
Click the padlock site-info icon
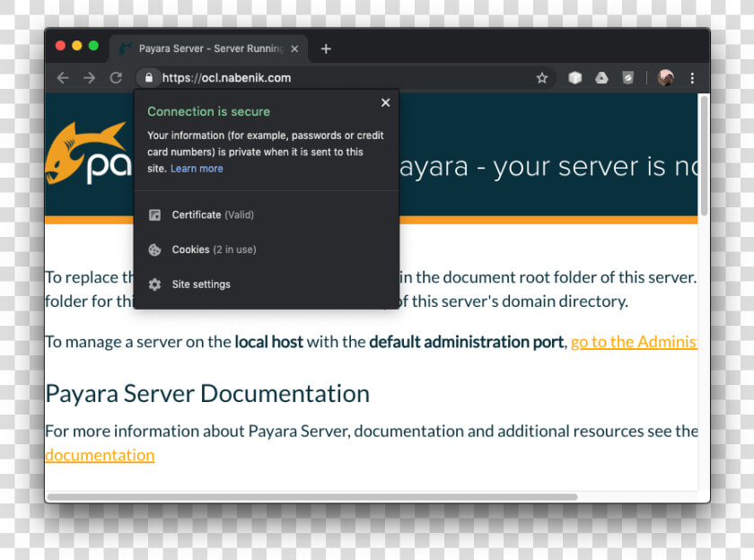149,78
